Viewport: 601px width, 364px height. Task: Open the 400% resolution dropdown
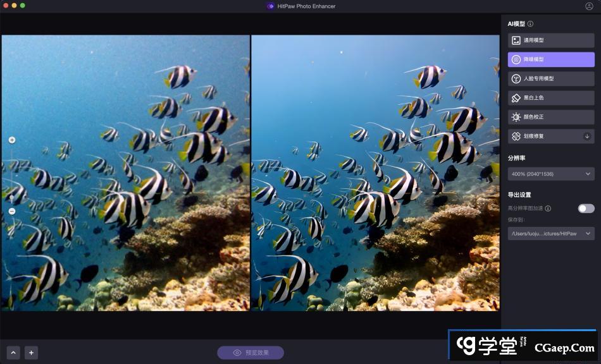click(550, 174)
